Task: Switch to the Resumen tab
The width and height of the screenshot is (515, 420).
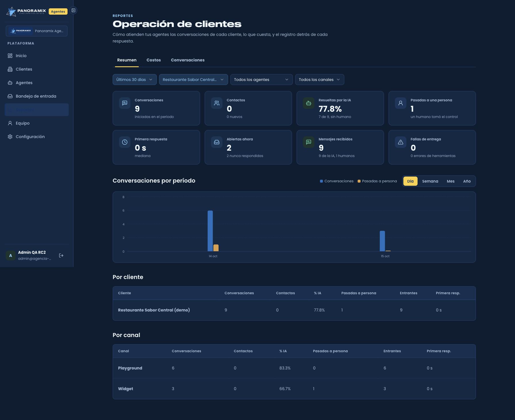Action: tap(127, 60)
